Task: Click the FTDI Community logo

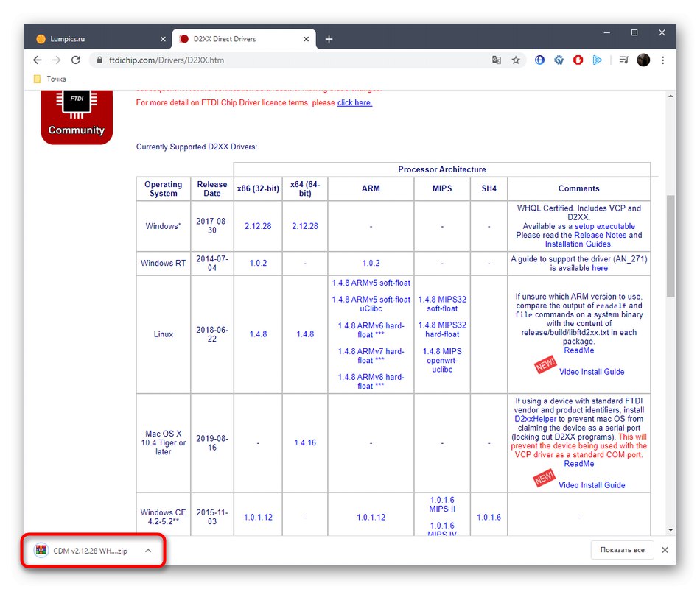Action: (x=77, y=117)
